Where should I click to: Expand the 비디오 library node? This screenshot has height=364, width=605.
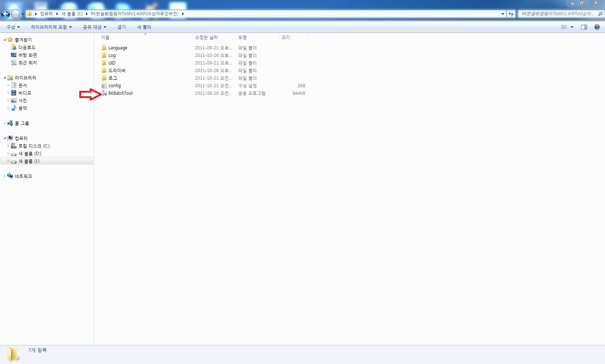coord(8,93)
